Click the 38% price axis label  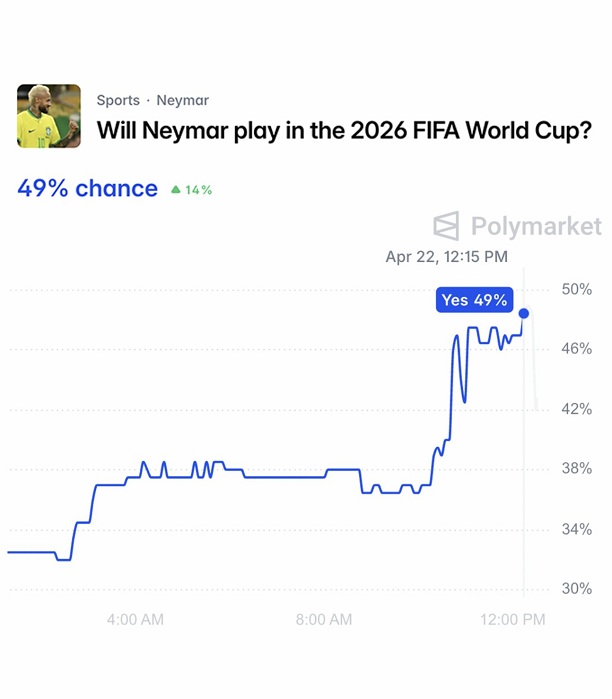pyautogui.click(x=576, y=469)
